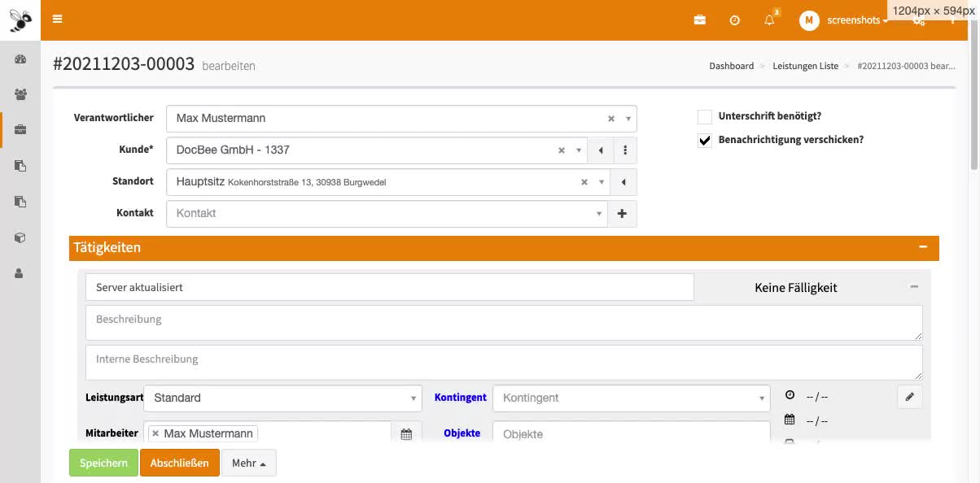Open the customers group icon in sidebar

coord(20,94)
